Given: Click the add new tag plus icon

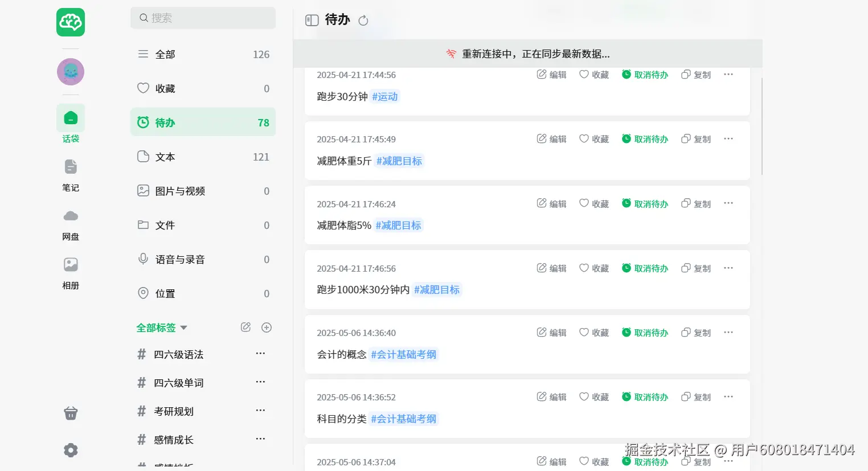Looking at the screenshot, I should coord(266,327).
